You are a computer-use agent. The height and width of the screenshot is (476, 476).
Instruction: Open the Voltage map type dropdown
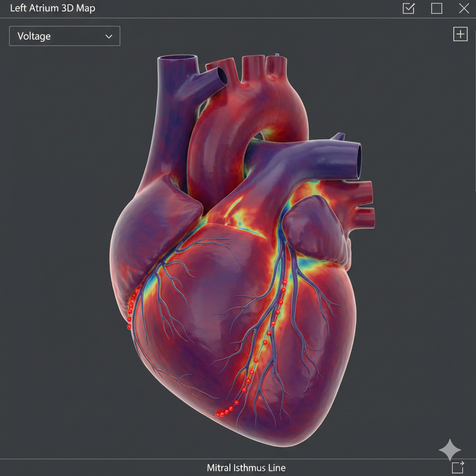point(65,36)
